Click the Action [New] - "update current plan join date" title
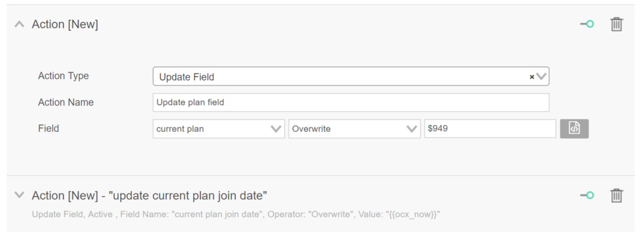The image size is (644, 245). (150, 196)
